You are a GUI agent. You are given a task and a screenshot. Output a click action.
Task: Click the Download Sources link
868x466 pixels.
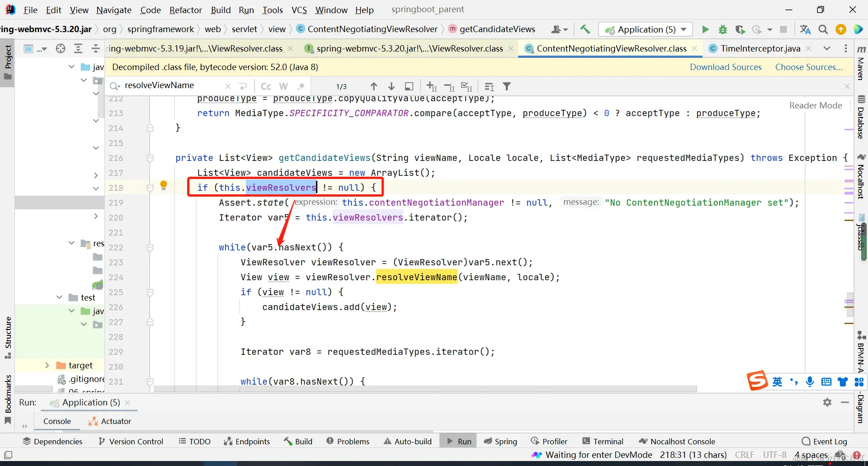click(x=726, y=67)
